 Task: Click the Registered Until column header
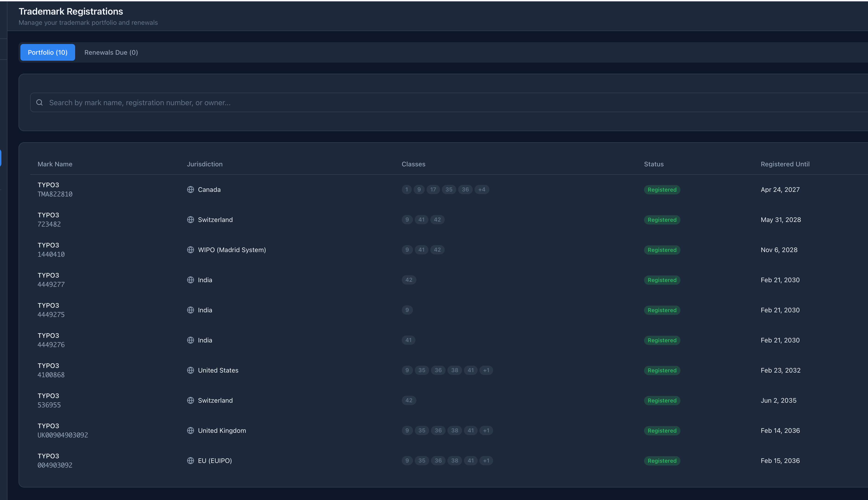[x=785, y=164]
